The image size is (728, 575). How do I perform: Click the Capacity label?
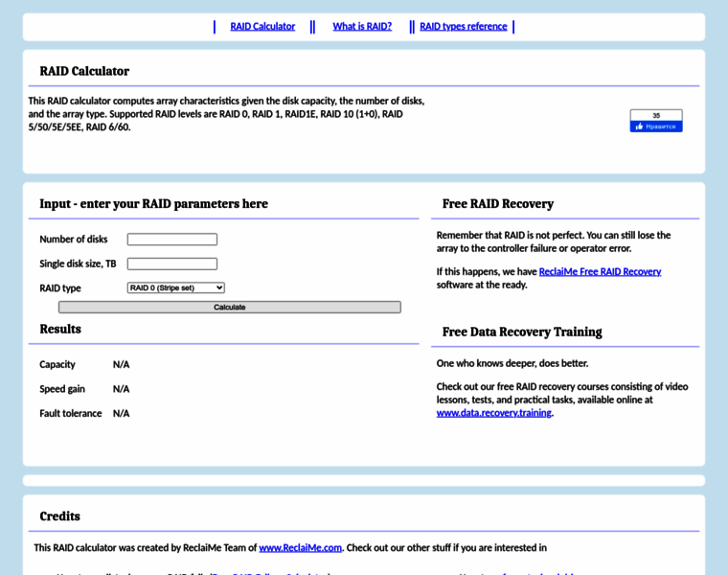pyautogui.click(x=57, y=364)
